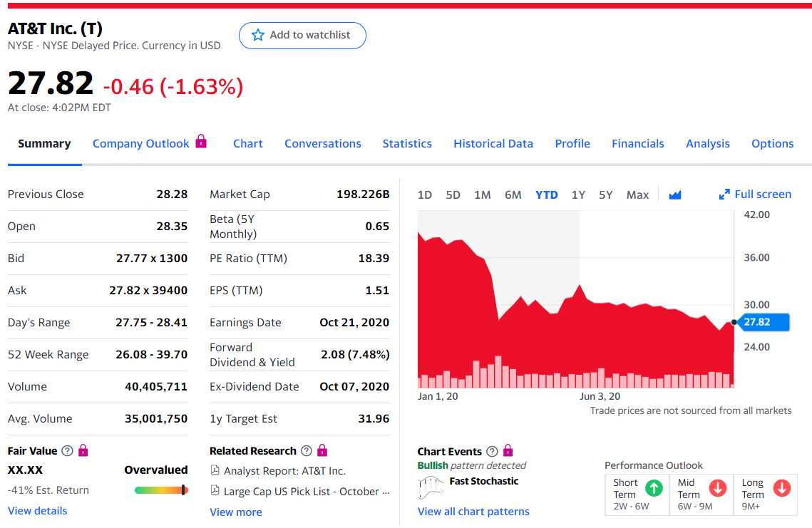Click the Fast Stochastic pattern label
812x528 pixels.
[483, 481]
